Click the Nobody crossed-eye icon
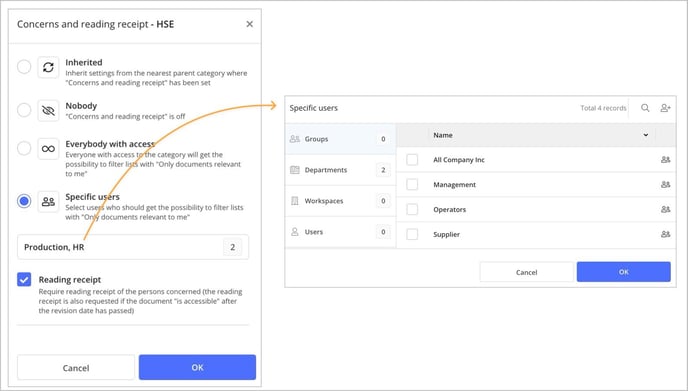This screenshot has width=688, height=391. pos(48,110)
